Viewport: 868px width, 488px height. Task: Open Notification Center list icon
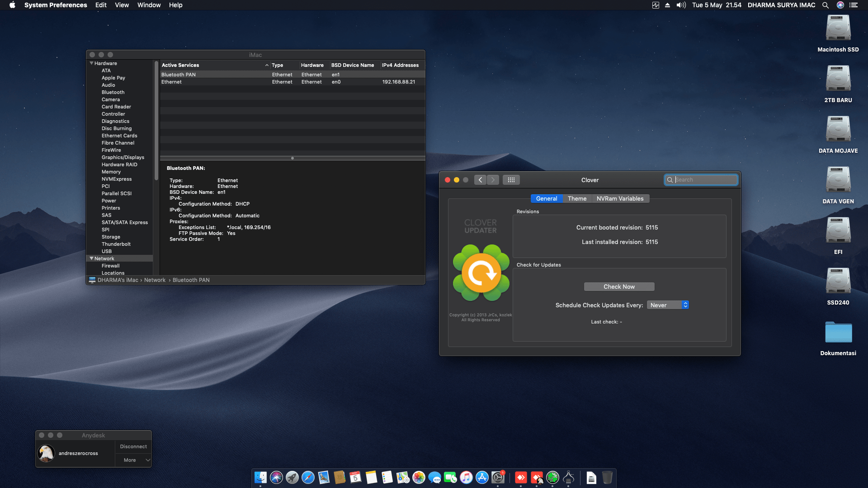[853, 5]
